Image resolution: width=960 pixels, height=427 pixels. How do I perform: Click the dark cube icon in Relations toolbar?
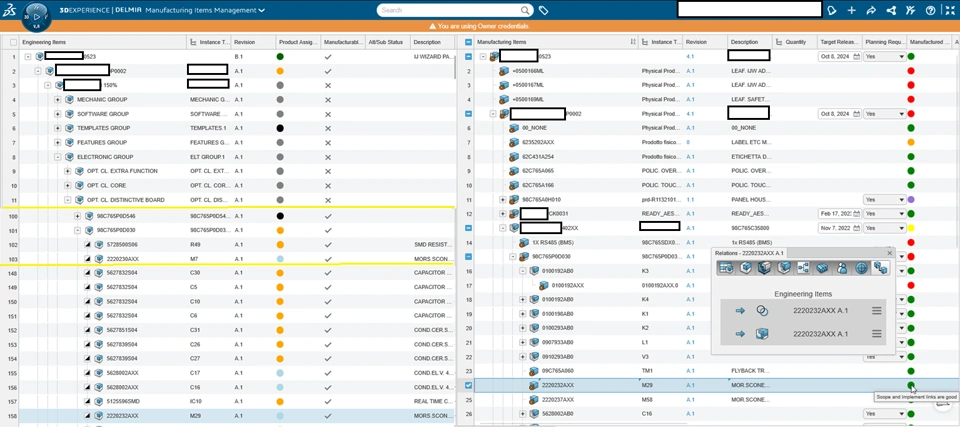[x=765, y=268]
